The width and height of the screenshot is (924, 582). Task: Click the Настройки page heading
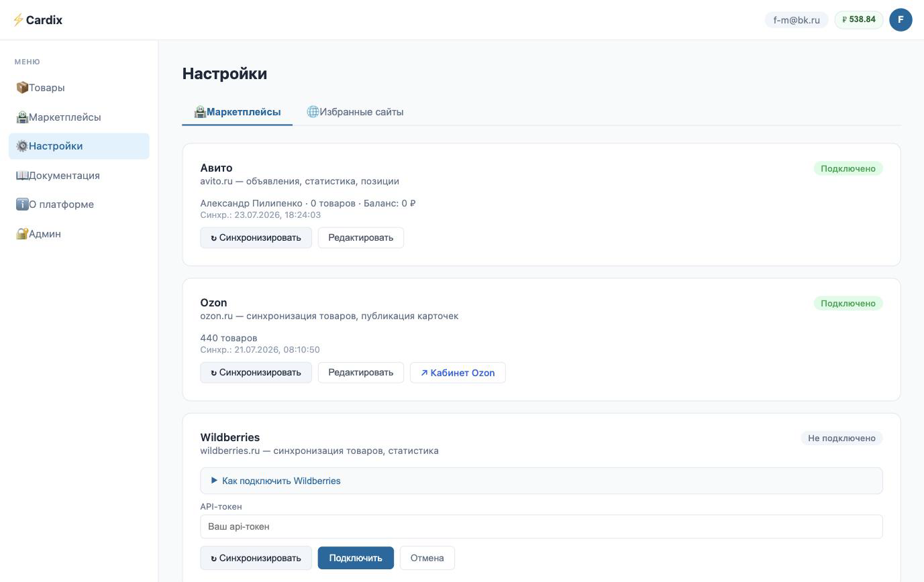(x=225, y=74)
